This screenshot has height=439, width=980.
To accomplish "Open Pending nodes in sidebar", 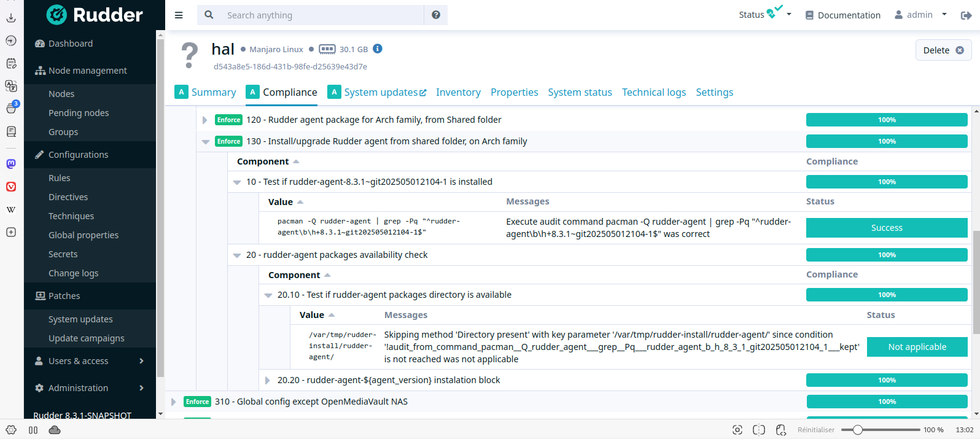I will pyautogui.click(x=79, y=113).
